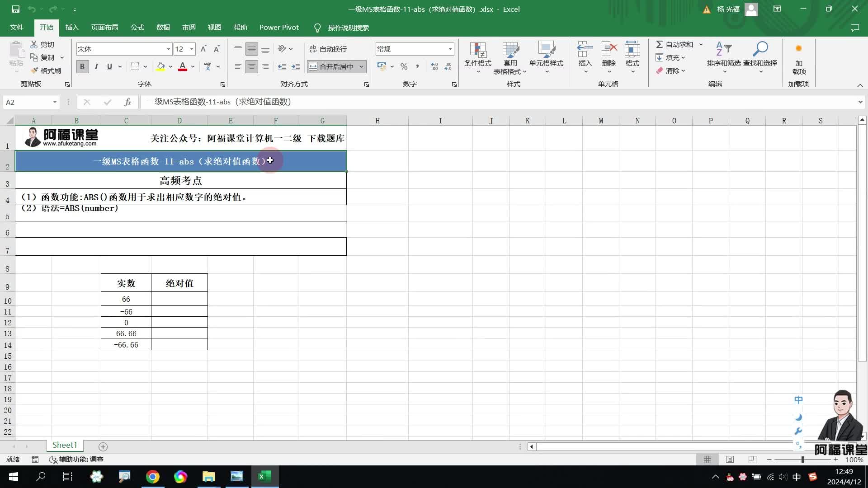The width and height of the screenshot is (868, 488).
Task: Toggle Bold formatting
Action: 82,66
